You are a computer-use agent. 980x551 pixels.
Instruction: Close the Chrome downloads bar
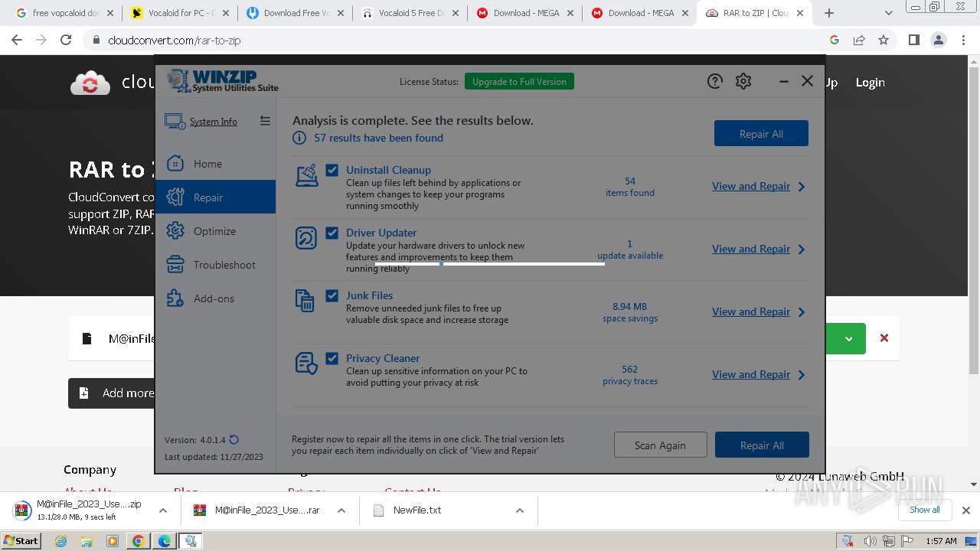[965, 510]
